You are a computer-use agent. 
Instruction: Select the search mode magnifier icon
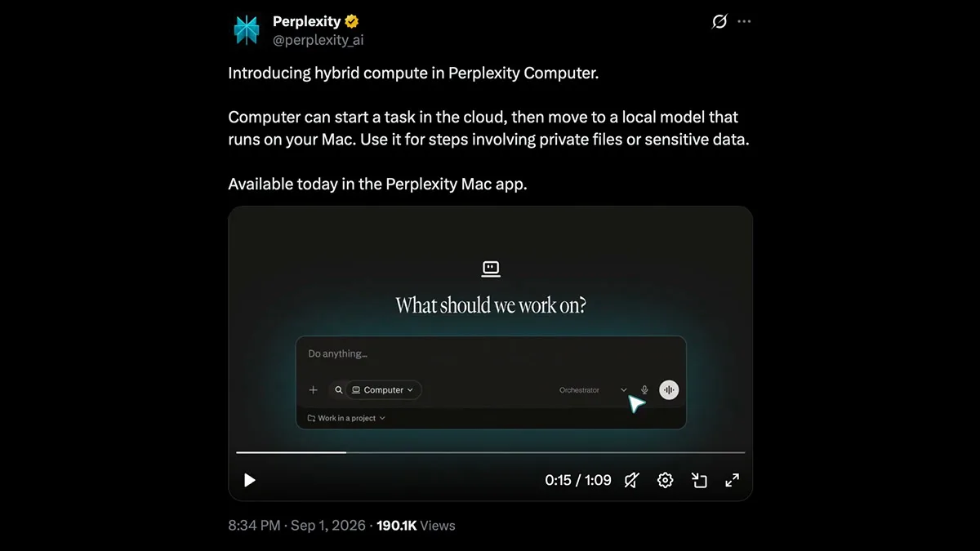(x=339, y=390)
